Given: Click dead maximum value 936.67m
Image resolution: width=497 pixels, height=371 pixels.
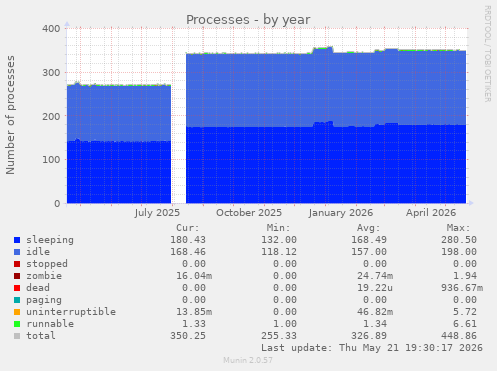Looking at the screenshot, I should pyautogui.click(x=462, y=288).
